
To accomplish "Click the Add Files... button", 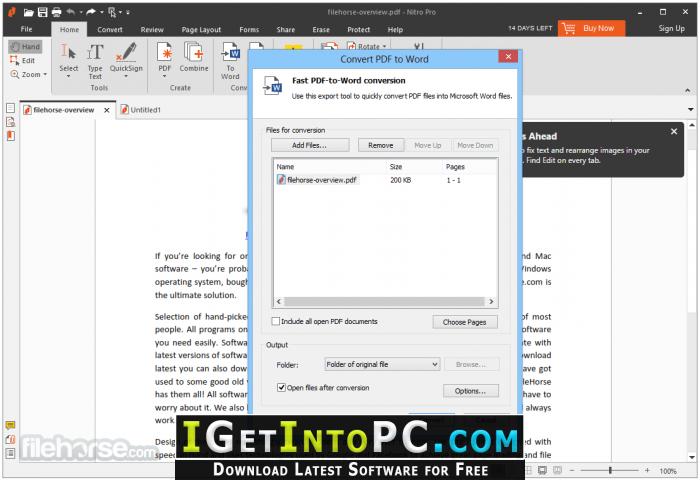I will coord(309,145).
